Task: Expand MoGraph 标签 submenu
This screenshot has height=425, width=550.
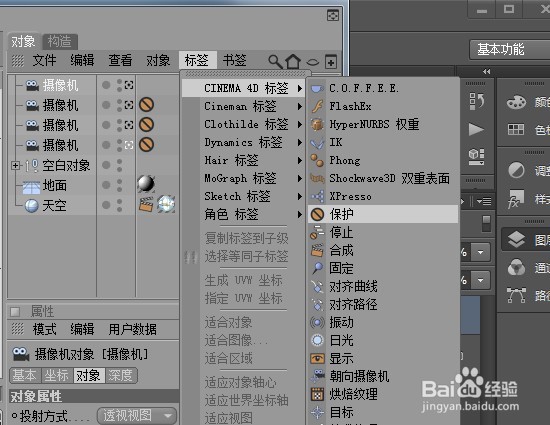Action: [243, 178]
